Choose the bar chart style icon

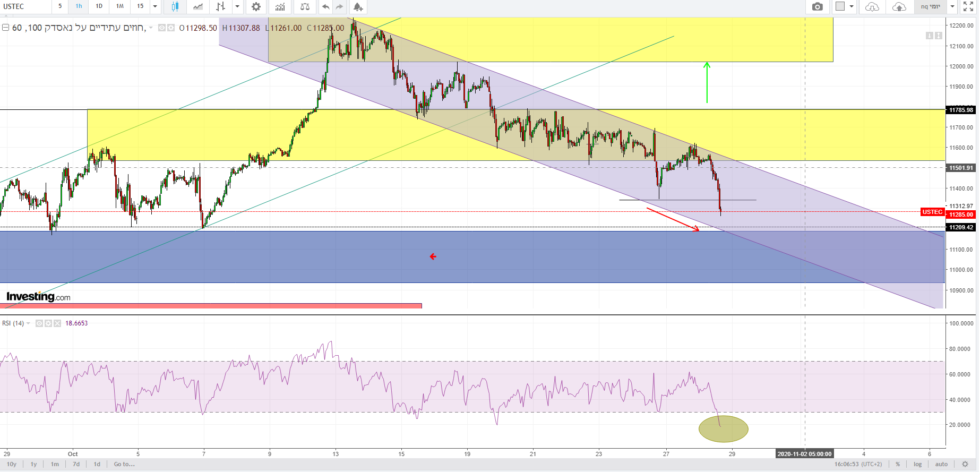click(x=221, y=6)
